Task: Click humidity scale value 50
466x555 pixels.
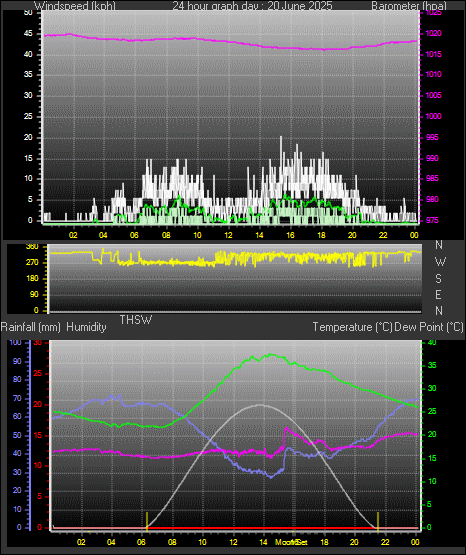Action: [17, 435]
